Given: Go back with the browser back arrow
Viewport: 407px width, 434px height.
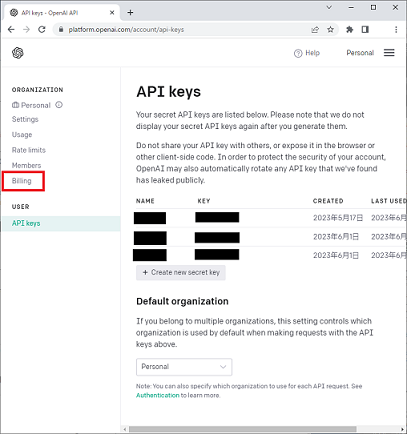Looking at the screenshot, I should tap(11, 30).
